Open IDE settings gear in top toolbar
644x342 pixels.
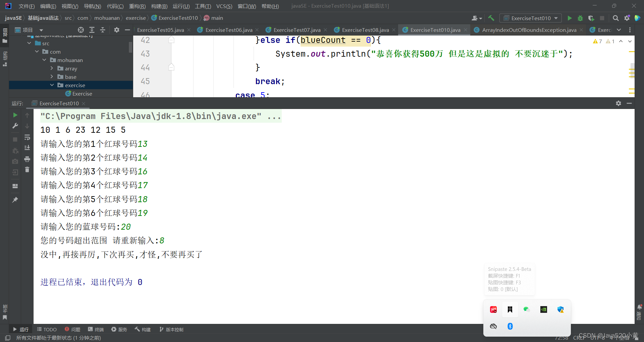tap(627, 18)
